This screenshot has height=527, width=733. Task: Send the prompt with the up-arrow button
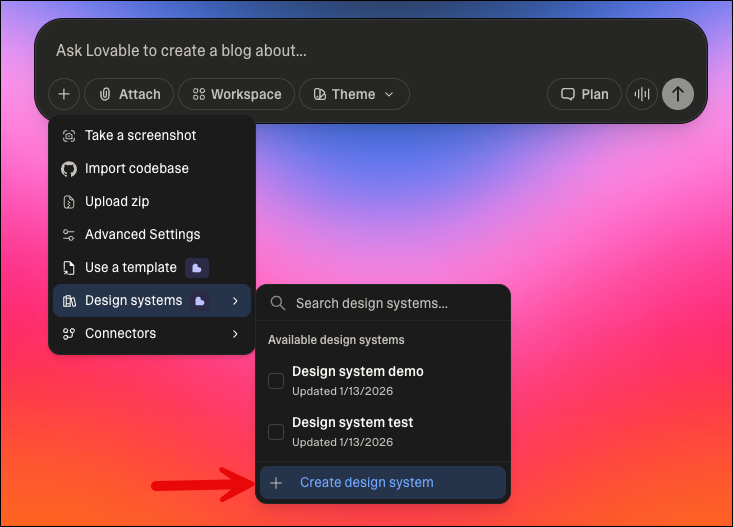pyautogui.click(x=678, y=94)
